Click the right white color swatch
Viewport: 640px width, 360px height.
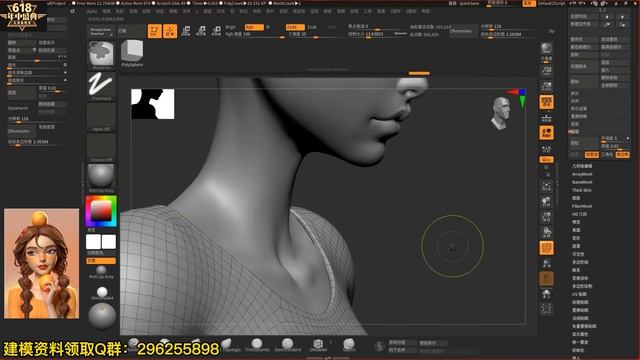click(109, 242)
